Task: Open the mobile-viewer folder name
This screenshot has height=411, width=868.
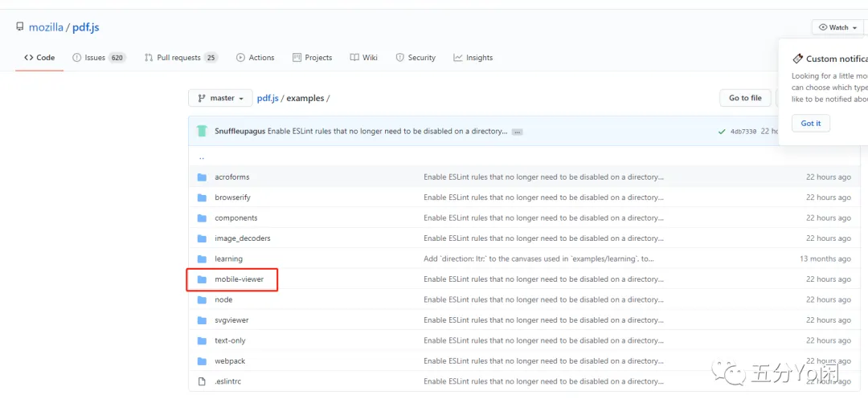Action: (240, 279)
